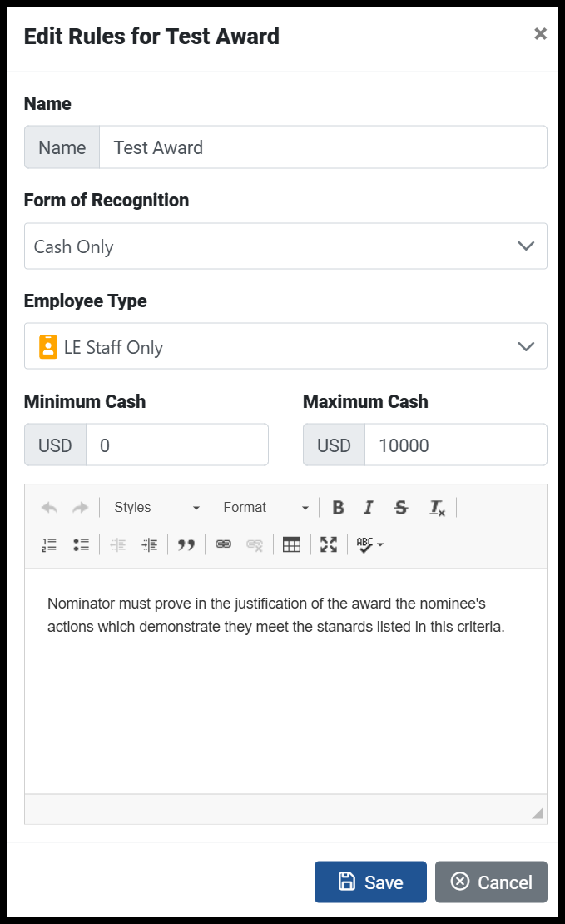Image resolution: width=565 pixels, height=924 pixels.
Task: Insert a table into the text
Action: 291,544
